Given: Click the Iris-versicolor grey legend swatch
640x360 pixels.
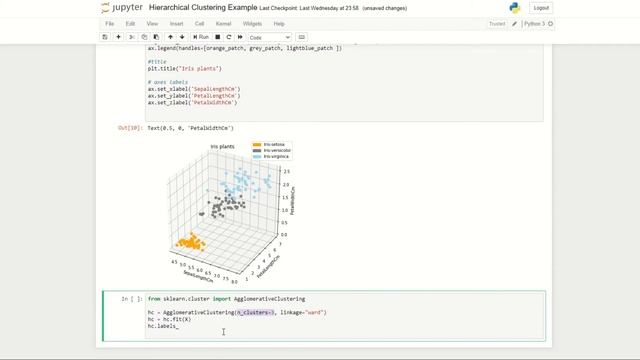Looking at the screenshot, I should tap(257, 150).
